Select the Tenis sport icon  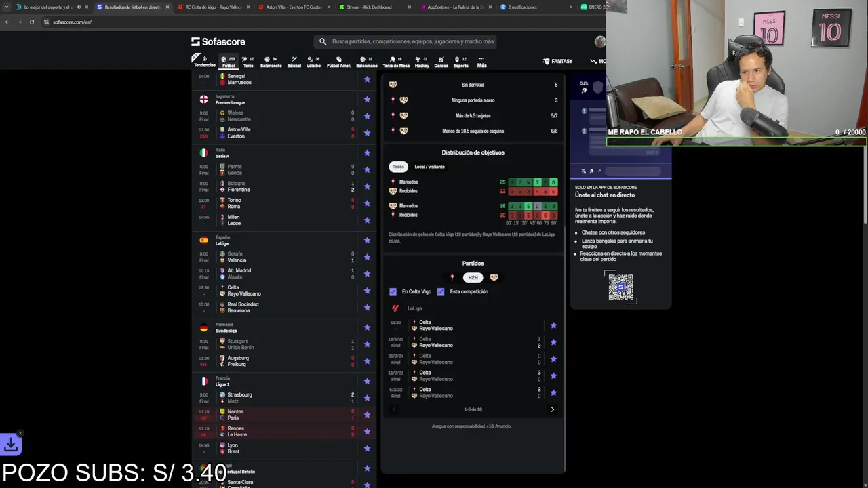pyautogui.click(x=248, y=62)
